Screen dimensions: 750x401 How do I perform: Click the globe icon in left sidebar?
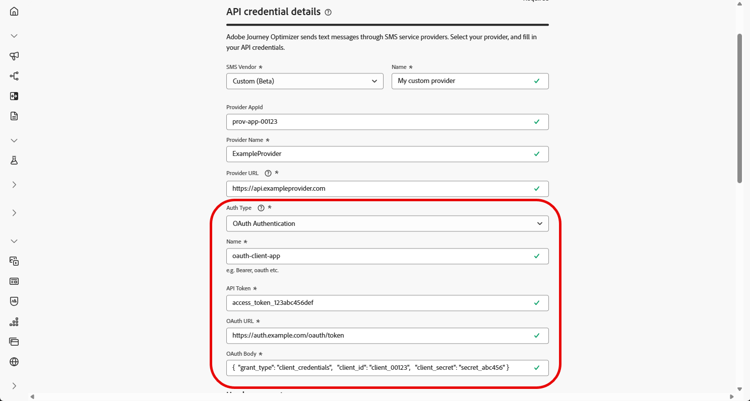(x=14, y=362)
